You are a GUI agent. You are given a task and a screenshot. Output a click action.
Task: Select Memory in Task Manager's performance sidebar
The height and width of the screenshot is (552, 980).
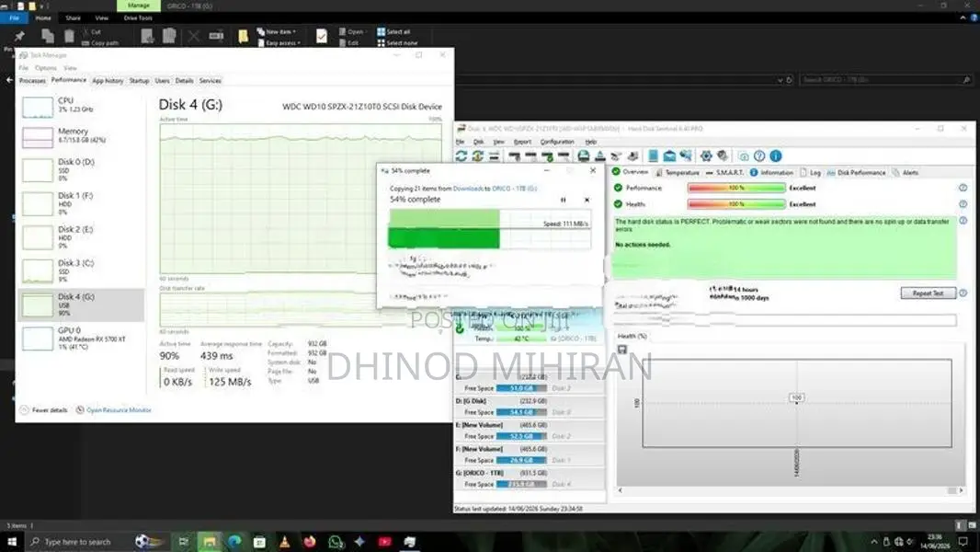click(81, 136)
